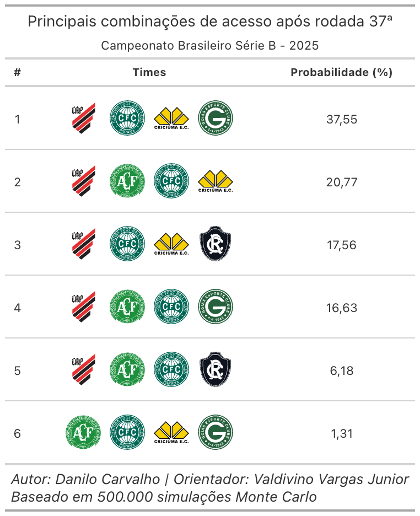The width and height of the screenshot is (420, 516).
Task: Click the Times column header
Action: [149, 72]
